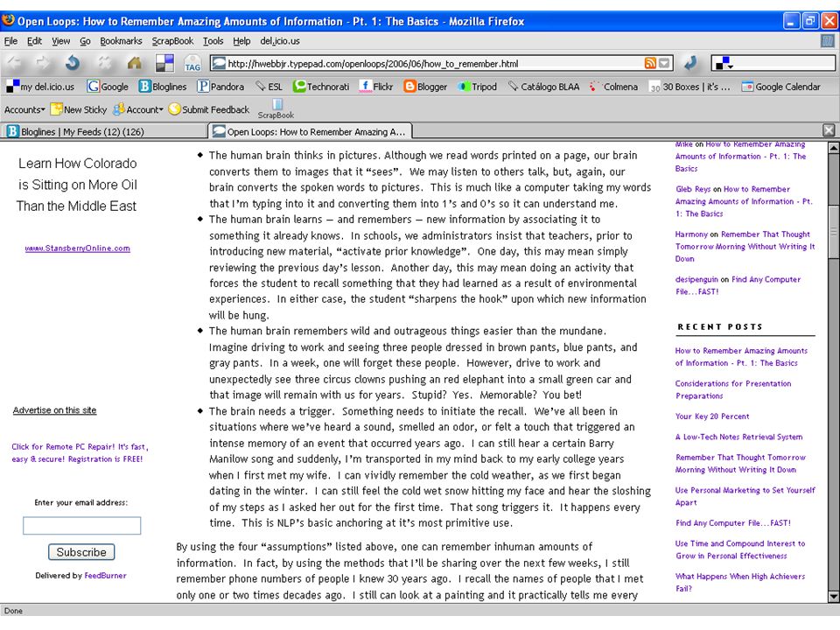840x630 pixels.
Task: Expand the Account dropdown with people icon
Action: (x=138, y=109)
